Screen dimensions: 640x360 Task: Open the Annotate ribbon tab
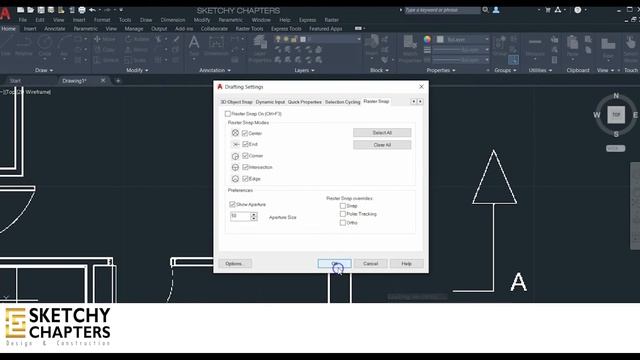tap(55, 29)
